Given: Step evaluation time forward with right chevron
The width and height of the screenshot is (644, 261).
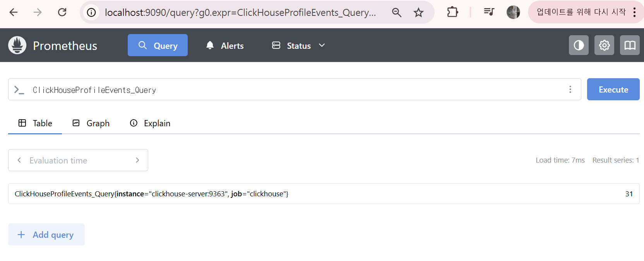Looking at the screenshot, I should coord(137,160).
